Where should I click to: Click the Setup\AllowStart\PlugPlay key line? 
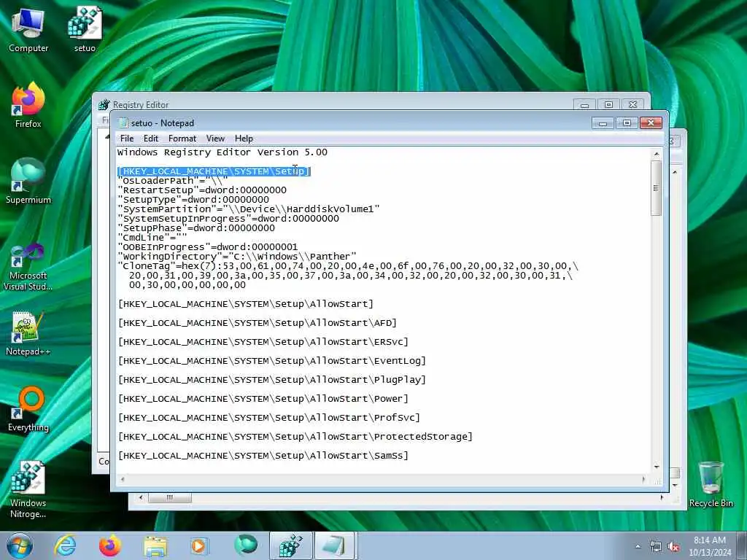click(272, 380)
